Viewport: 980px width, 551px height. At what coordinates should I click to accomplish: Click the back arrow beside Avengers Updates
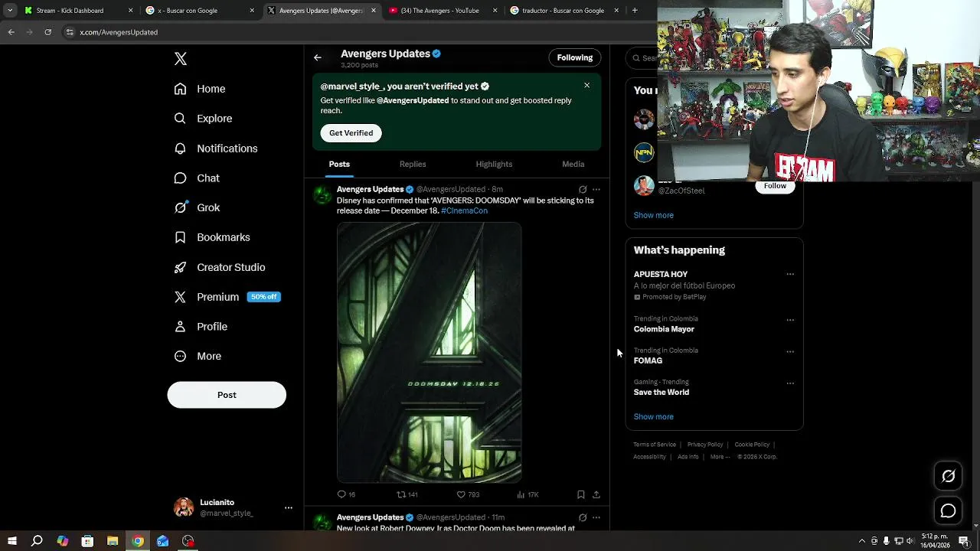point(318,57)
